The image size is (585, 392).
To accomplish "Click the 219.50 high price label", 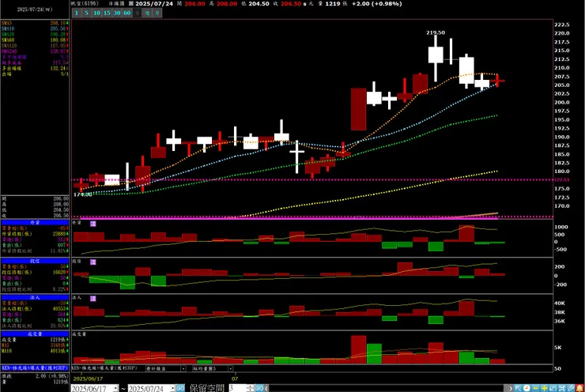I will tap(436, 32).
